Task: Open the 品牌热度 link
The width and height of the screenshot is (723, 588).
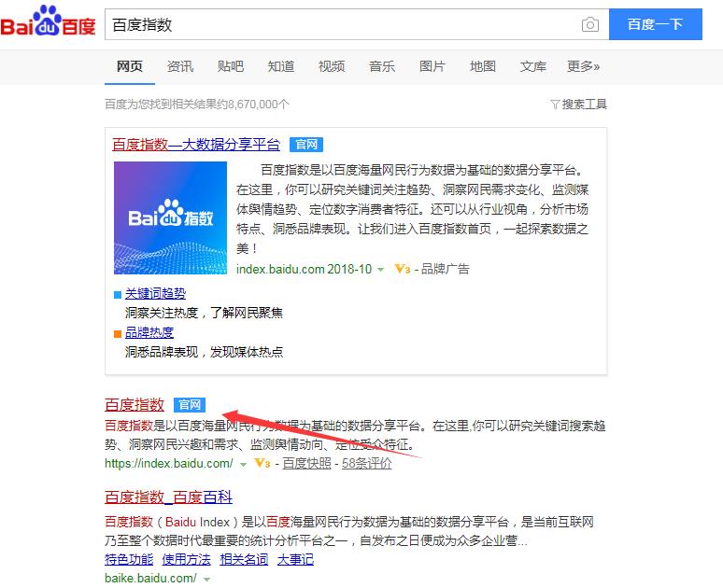Action: (149, 332)
